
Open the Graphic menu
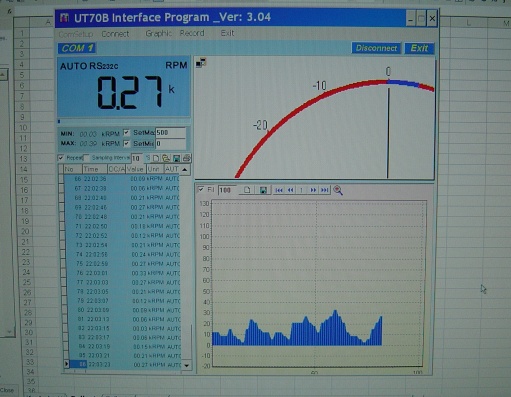159,33
